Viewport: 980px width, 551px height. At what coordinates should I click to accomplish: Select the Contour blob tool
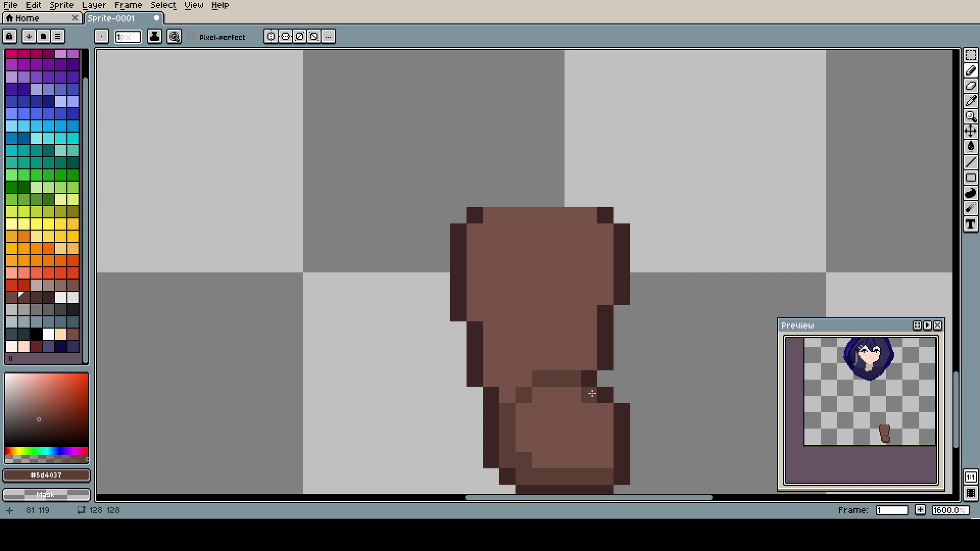(x=970, y=193)
